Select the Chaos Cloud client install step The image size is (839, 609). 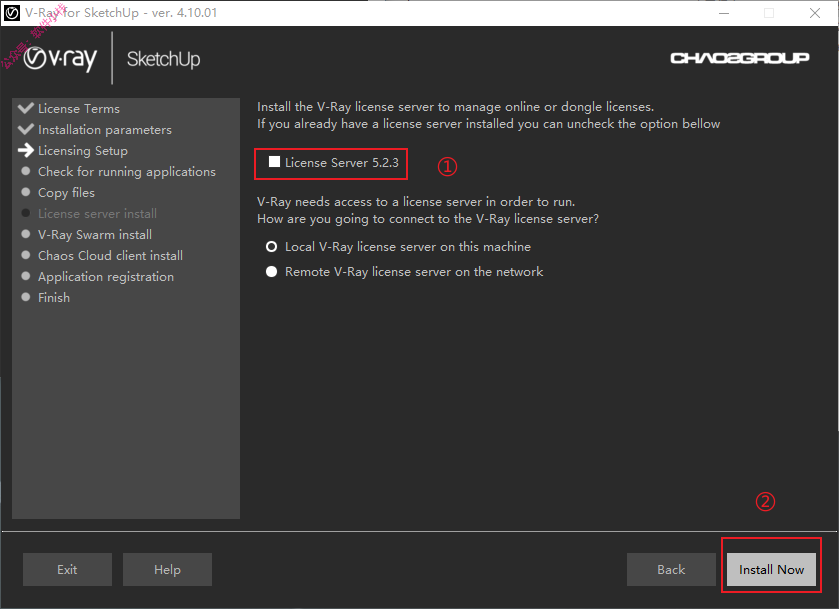110,256
